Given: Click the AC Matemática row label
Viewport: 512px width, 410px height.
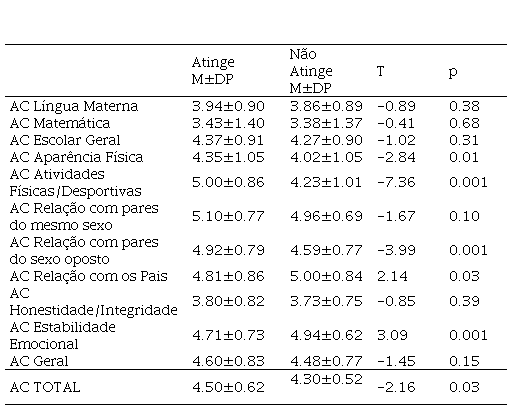Looking at the screenshot, I should click(x=60, y=123).
